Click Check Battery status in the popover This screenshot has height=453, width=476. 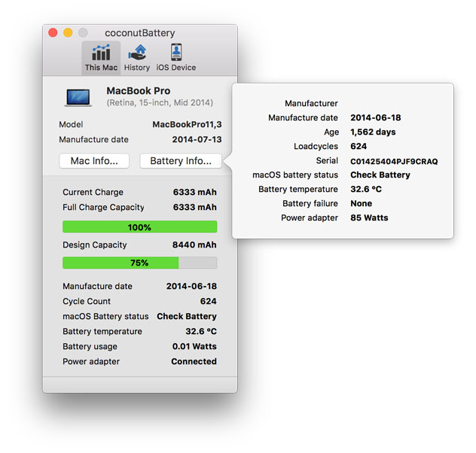380,175
